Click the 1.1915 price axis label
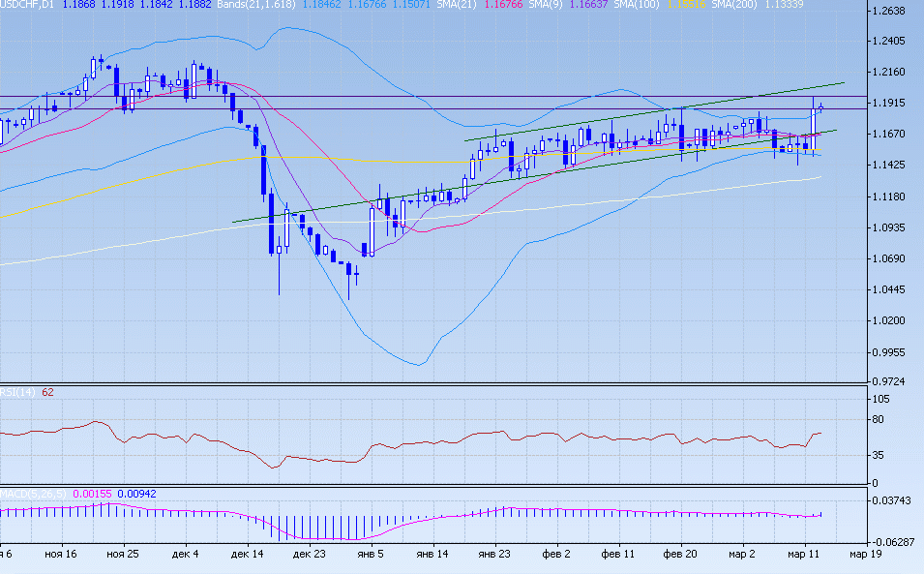 coord(887,103)
